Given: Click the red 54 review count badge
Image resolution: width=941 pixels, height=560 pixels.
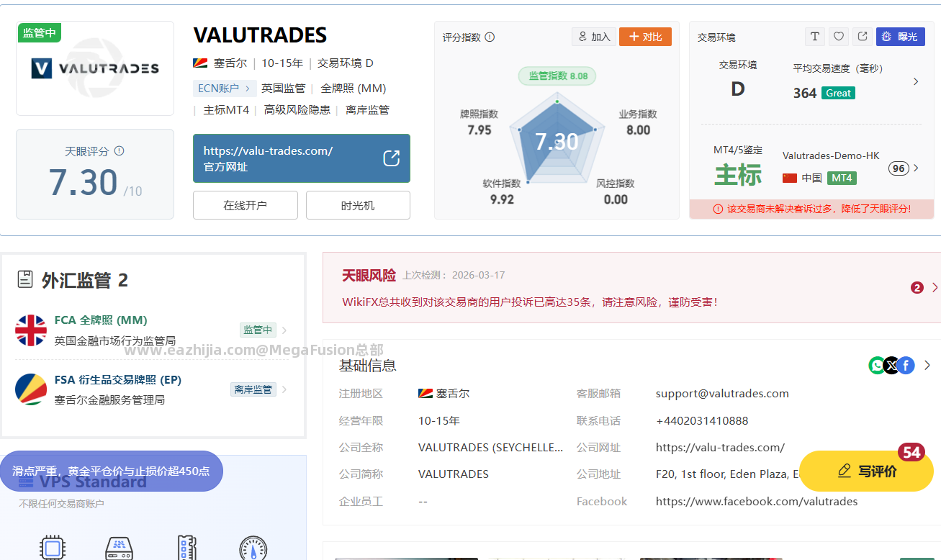Looking at the screenshot, I should coord(911,452).
